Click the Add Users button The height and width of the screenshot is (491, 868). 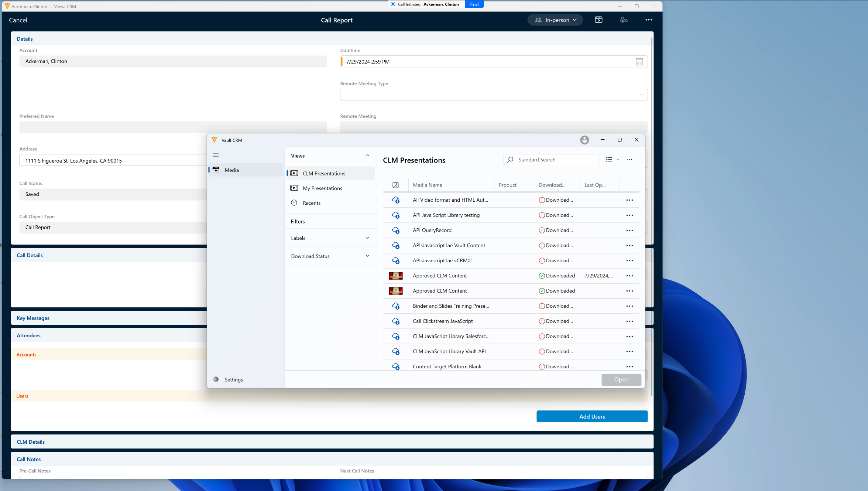point(592,416)
